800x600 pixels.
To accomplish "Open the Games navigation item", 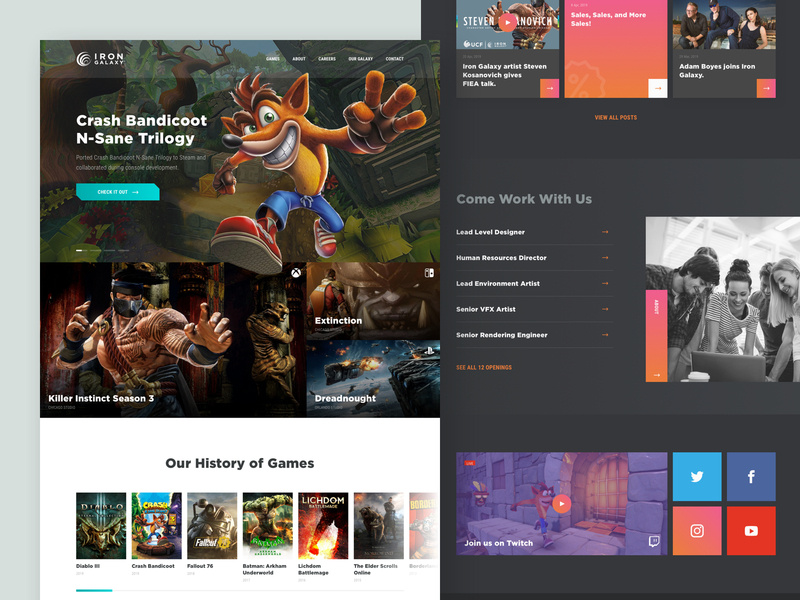I will pyautogui.click(x=273, y=59).
